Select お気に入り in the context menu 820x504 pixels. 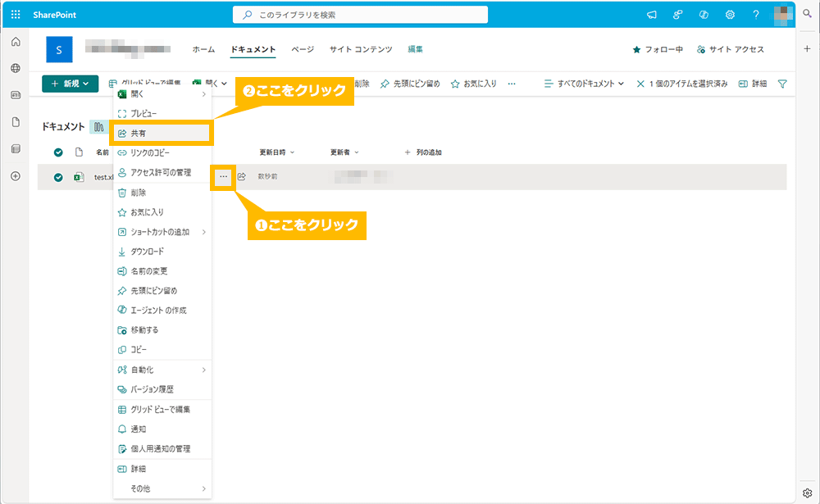click(162, 212)
